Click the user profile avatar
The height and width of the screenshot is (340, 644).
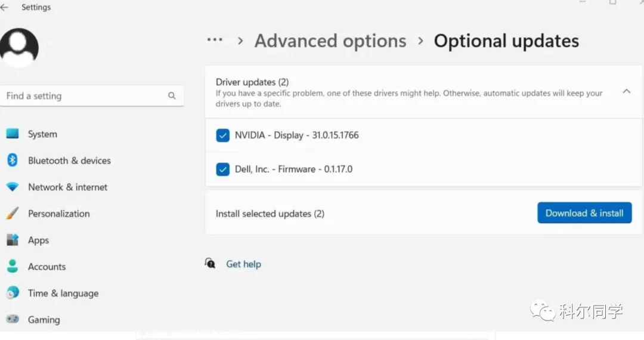click(20, 47)
